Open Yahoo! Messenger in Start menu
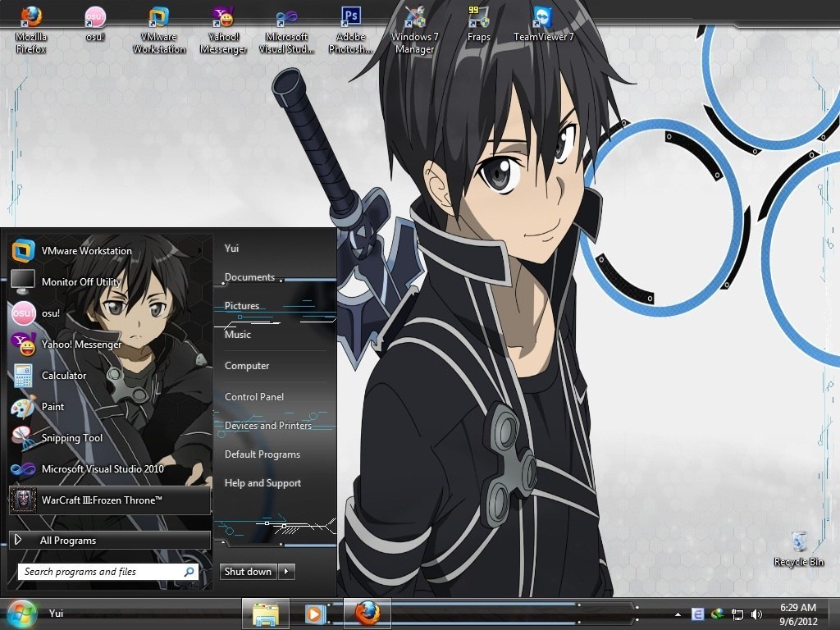The height and width of the screenshot is (630, 840). click(110, 344)
